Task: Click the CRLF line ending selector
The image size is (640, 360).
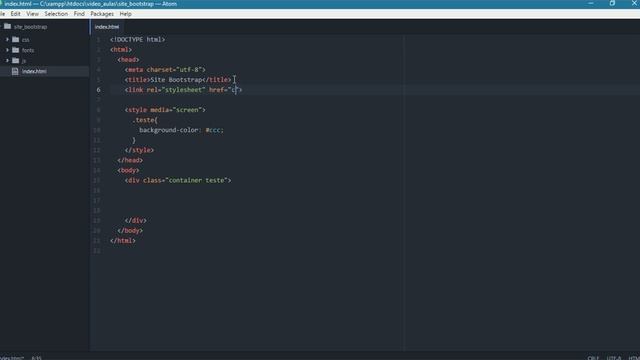Action: click(593, 358)
